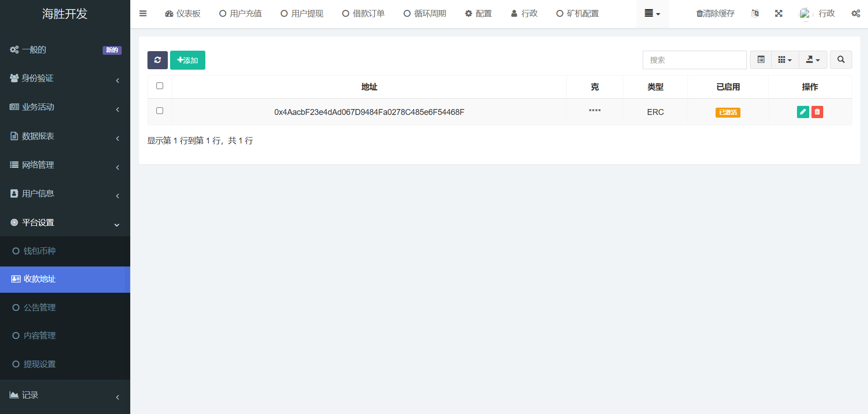The width and height of the screenshot is (868, 414).
Task: Select 收款地址 submenu item
Action: click(65, 279)
